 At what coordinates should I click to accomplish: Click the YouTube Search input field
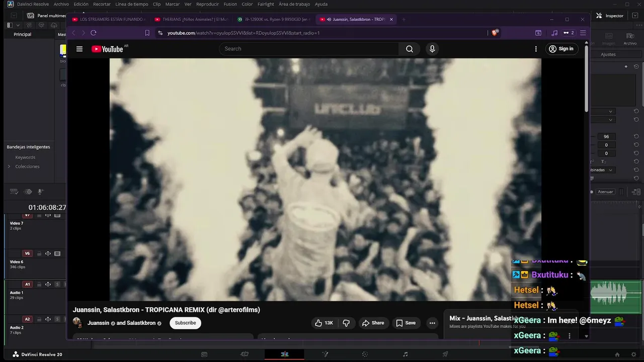tap(309, 49)
